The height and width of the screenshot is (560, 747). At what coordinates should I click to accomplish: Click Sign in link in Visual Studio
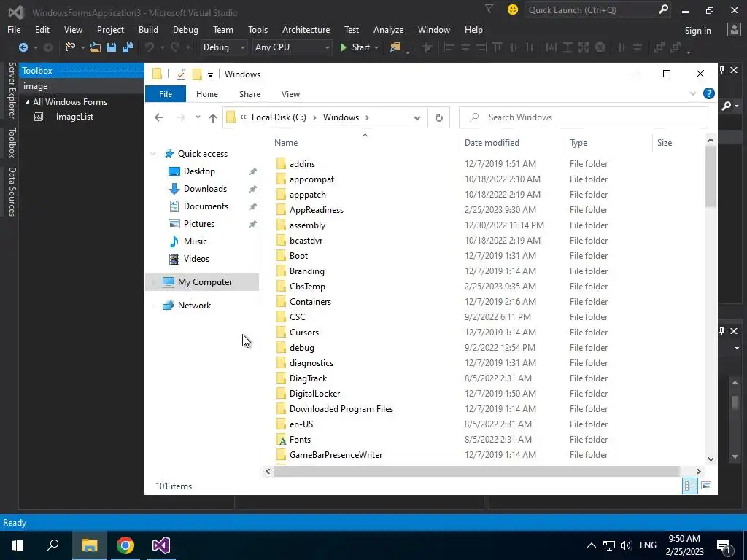point(697,31)
